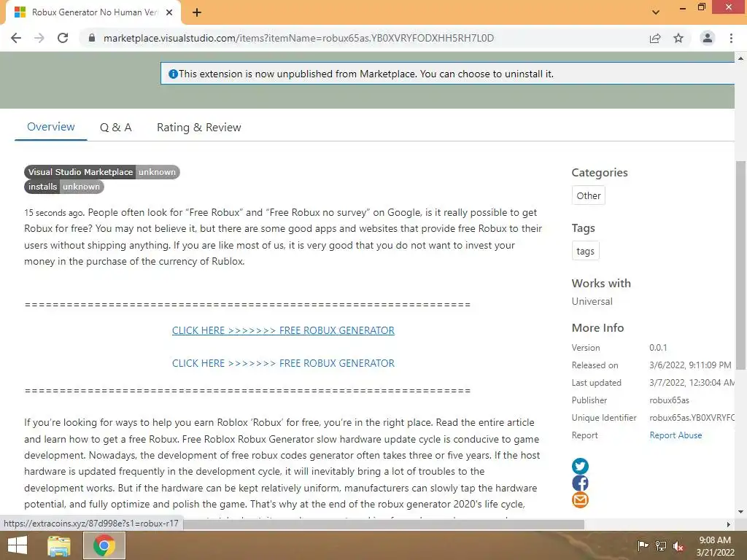Click the vertical page scrollbar thumb
The image size is (747, 560).
click(x=740, y=265)
